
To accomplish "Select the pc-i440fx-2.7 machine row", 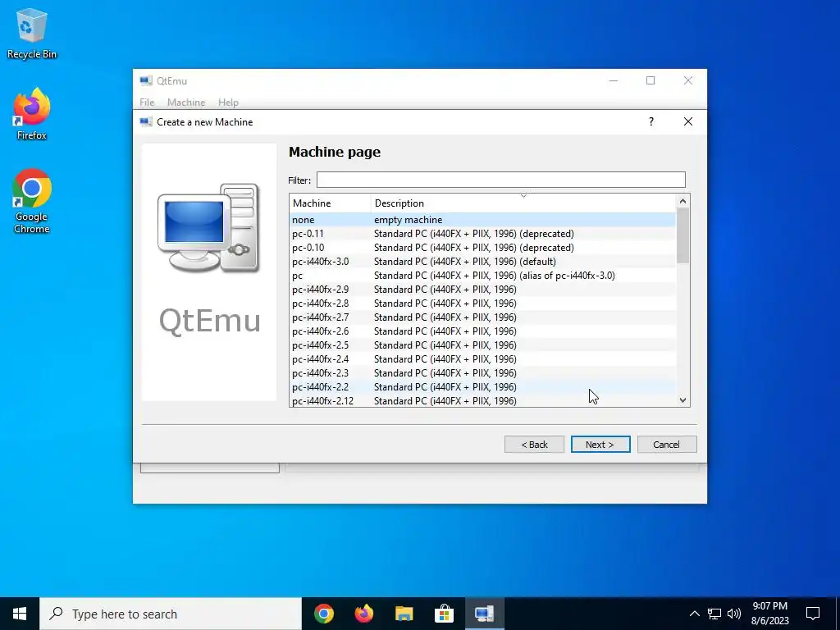I will click(482, 317).
